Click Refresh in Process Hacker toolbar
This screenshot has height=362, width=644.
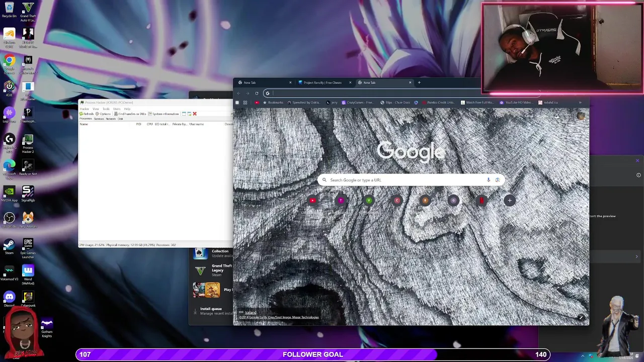point(87,114)
